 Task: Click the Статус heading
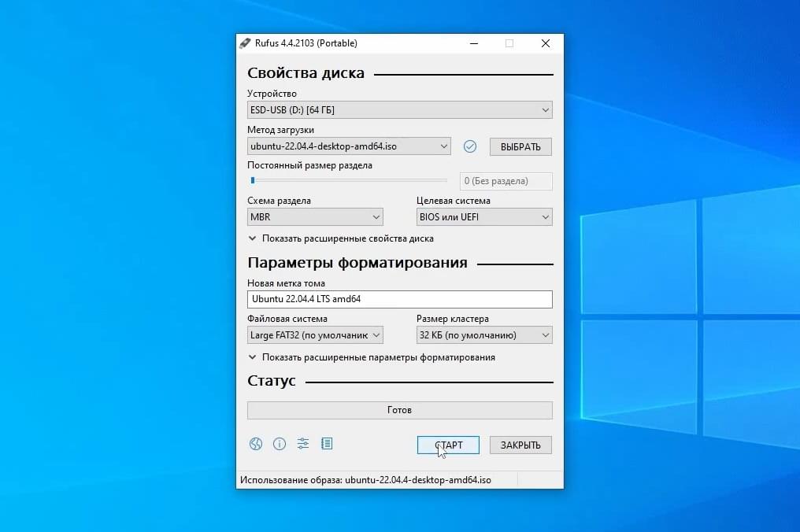(x=272, y=381)
